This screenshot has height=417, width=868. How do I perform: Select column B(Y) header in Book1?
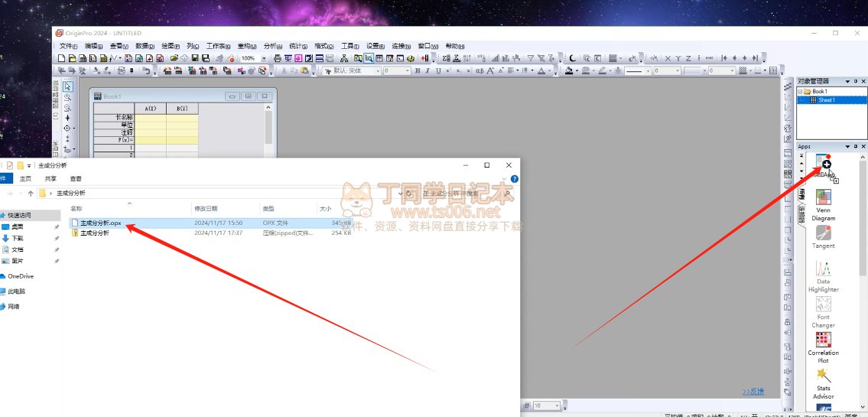pyautogui.click(x=182, y=109)
